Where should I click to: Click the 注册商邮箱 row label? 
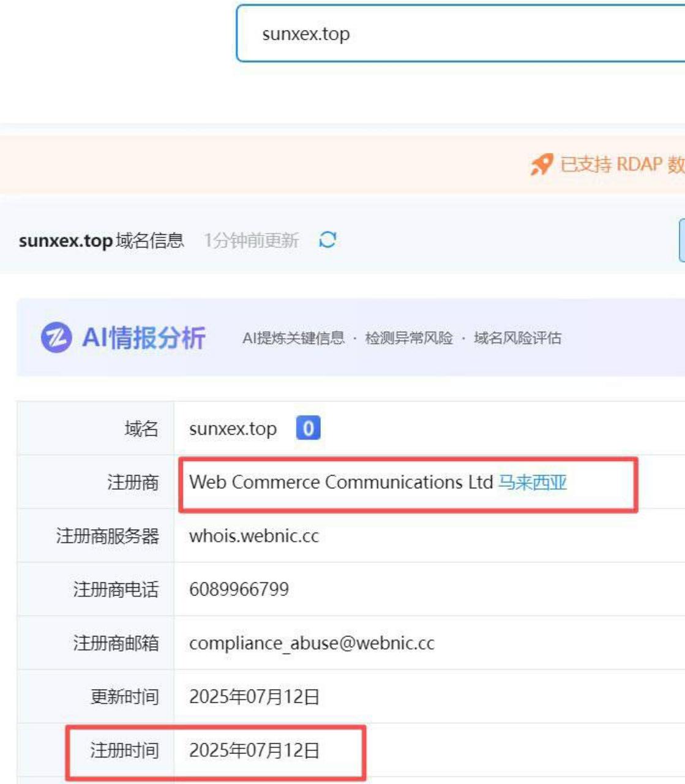[x=116, y=643]
